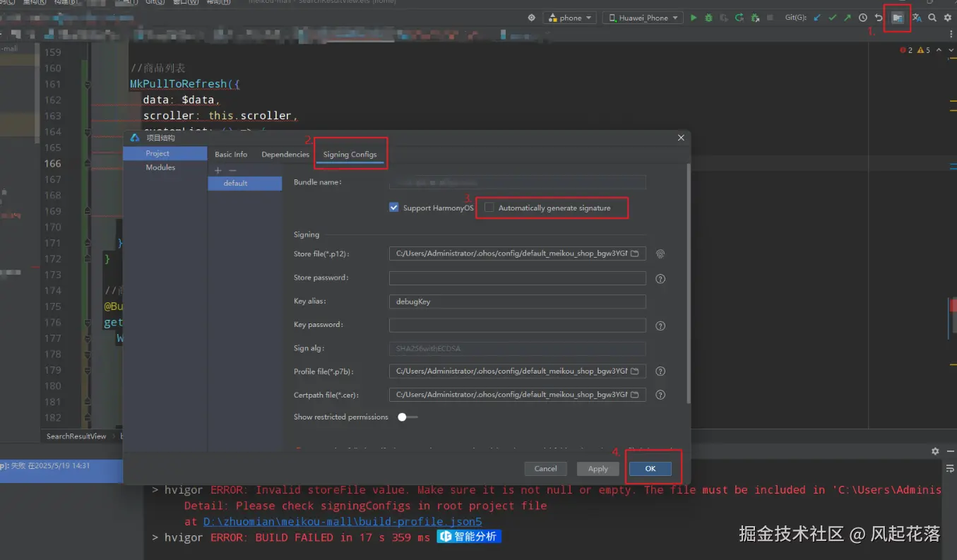Click the Apply Changes reload icon

[x=739, y=18]
